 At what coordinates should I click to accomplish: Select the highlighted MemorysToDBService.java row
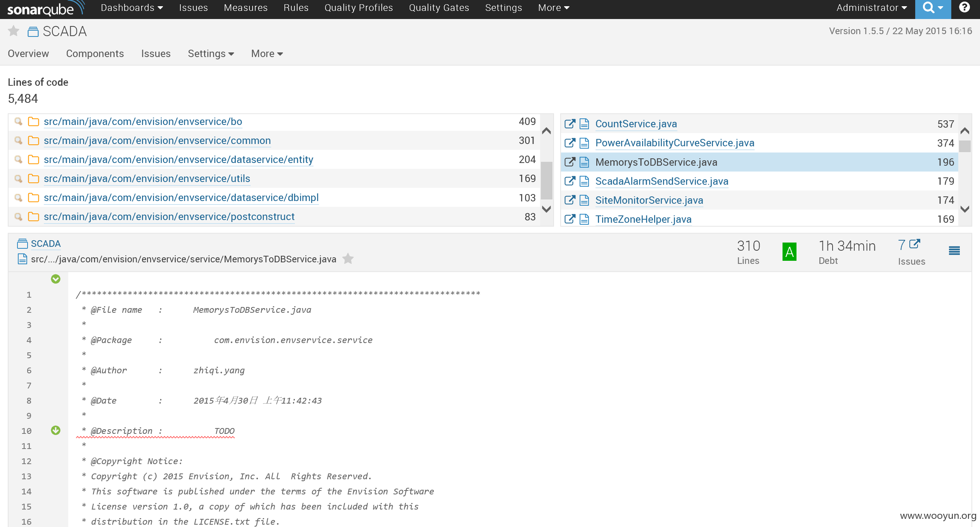(x=759, y=162)
